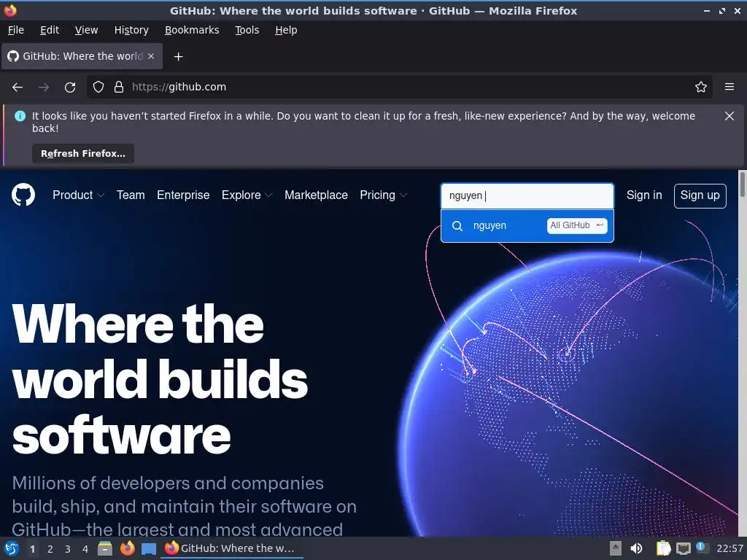747x560 pixels.
Task: Open the file manager taskbar icon
Action: [105, 548]
